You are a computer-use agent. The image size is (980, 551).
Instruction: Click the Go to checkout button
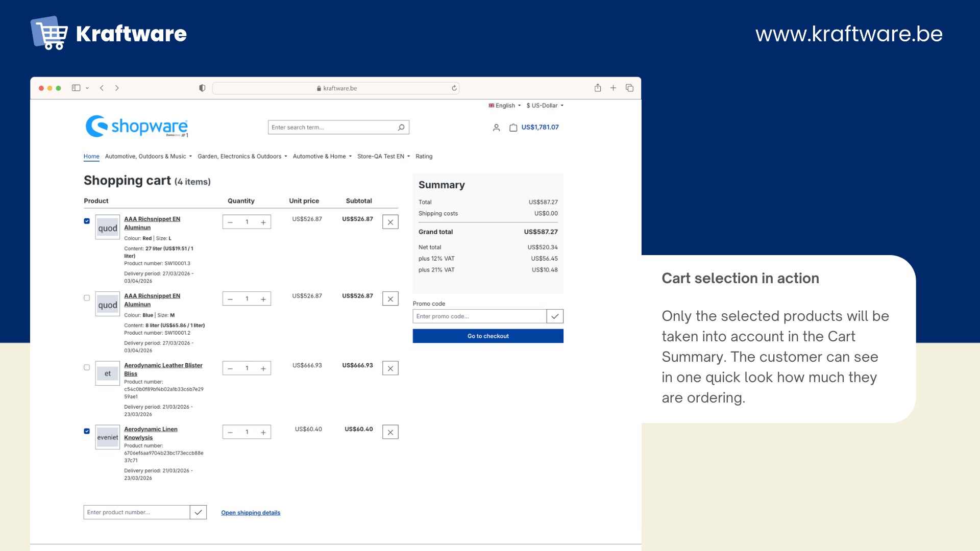488,336
